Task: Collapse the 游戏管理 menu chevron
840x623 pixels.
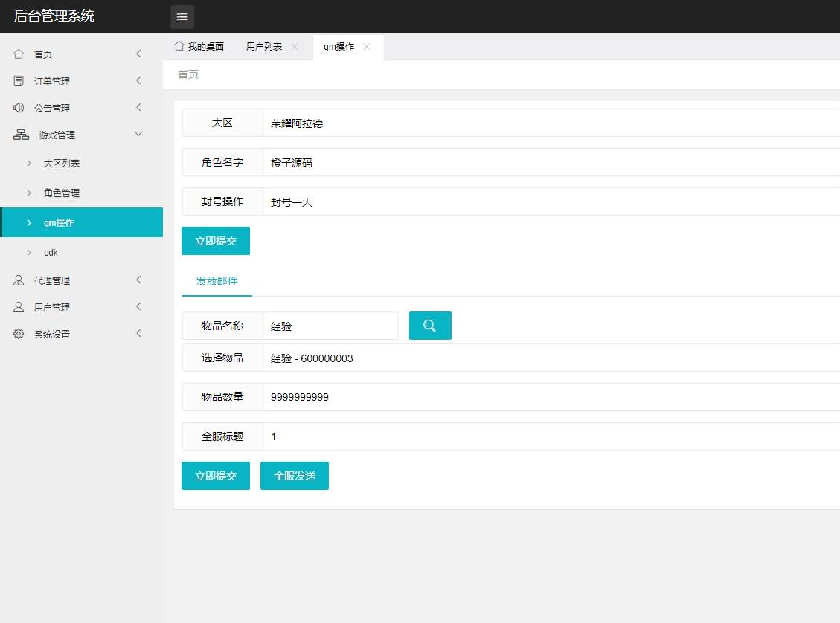Action: coord(138,134)
